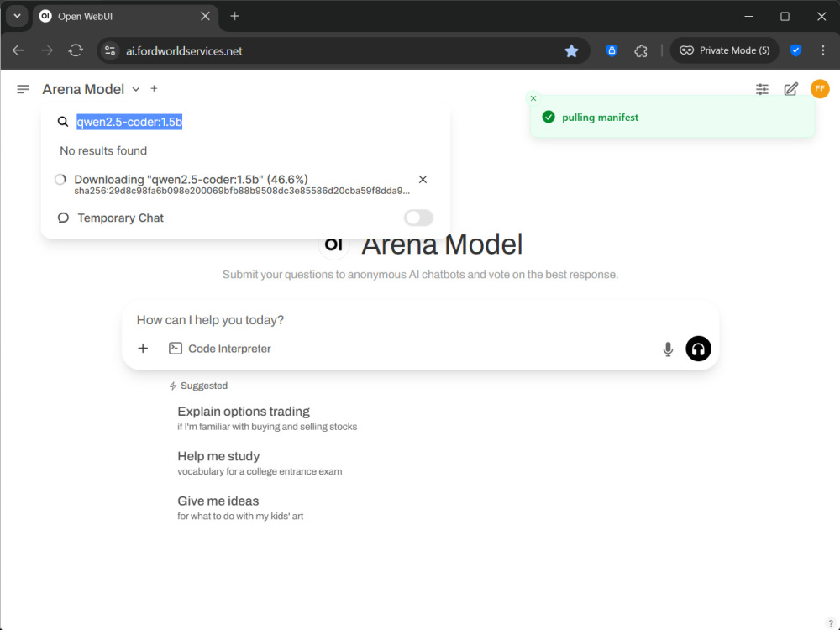Click the blue shield extension icon
The image size is (840, 630).
point(795,50)
